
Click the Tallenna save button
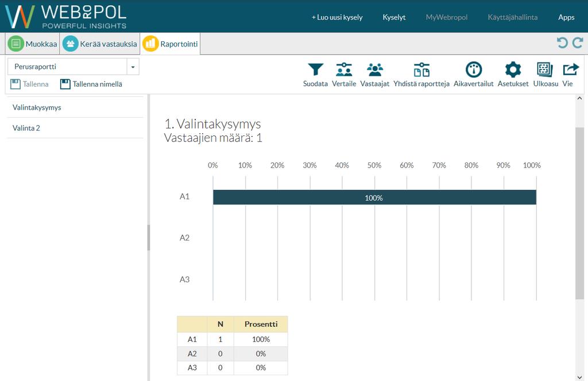(x=29, y=84)
